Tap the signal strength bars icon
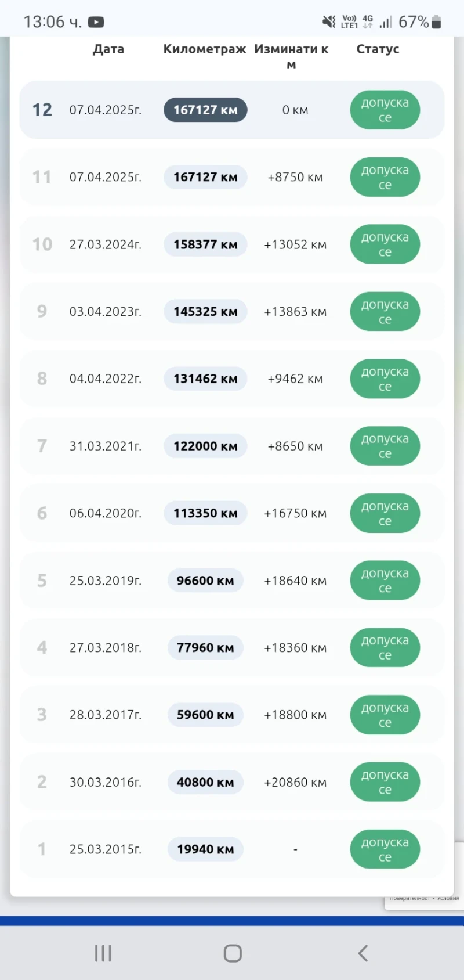This screenshot has width=464, height=980. 386,22
